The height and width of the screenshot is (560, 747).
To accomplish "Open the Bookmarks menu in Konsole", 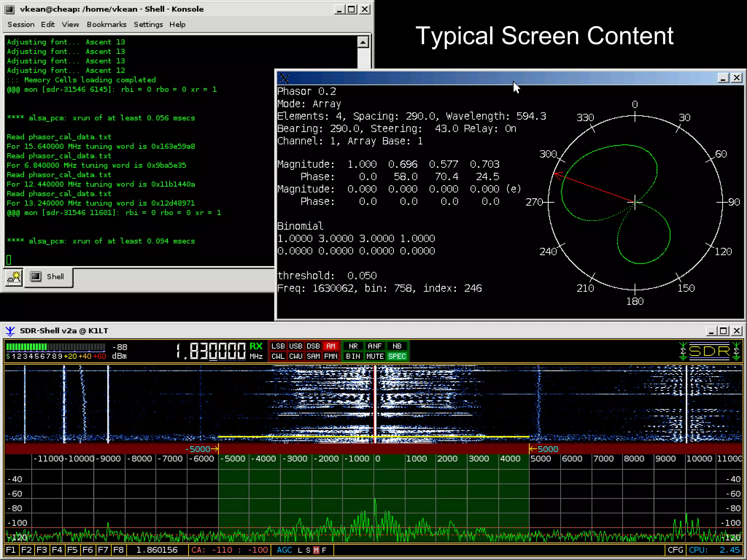I will point(107,24).
